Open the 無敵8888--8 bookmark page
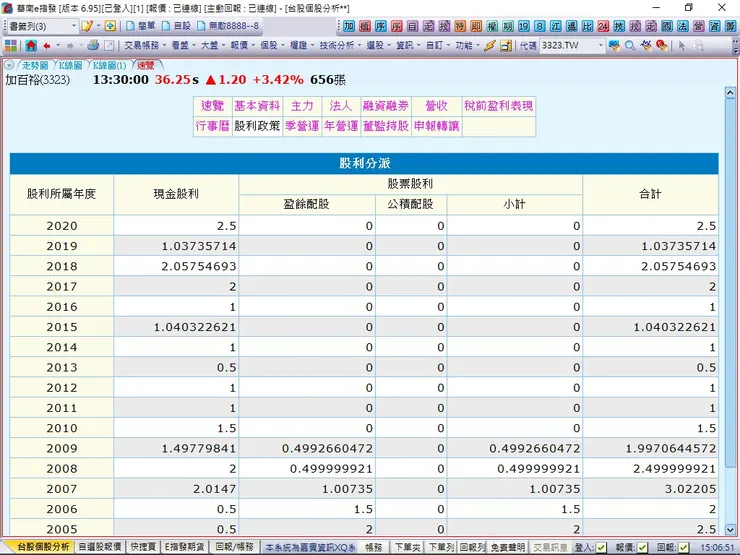Image resolution: width=740 pixels, height=555 pixels. pos(227,26)
